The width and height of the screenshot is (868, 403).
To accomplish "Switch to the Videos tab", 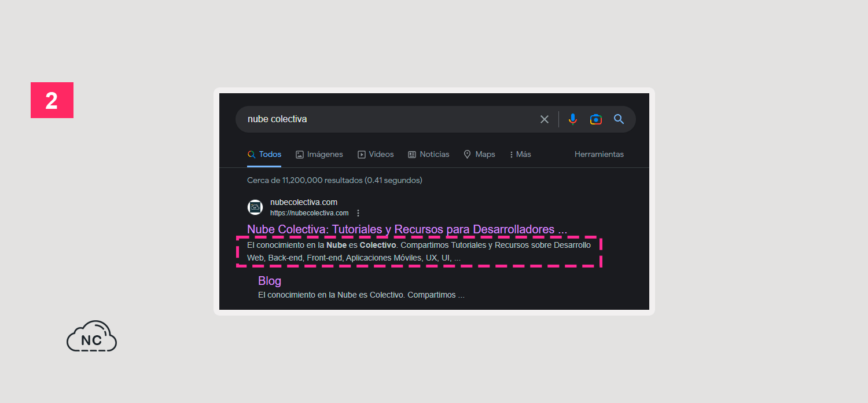I will click(376, 155).
